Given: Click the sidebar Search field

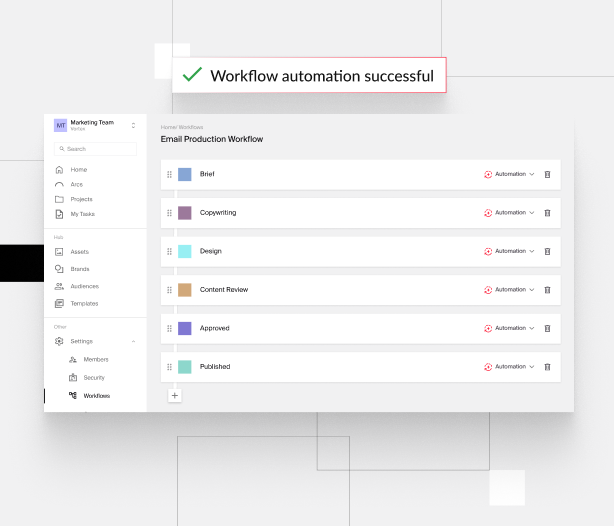Looking at the screenshot, I should pyautogui.click(x=95, y=149).
